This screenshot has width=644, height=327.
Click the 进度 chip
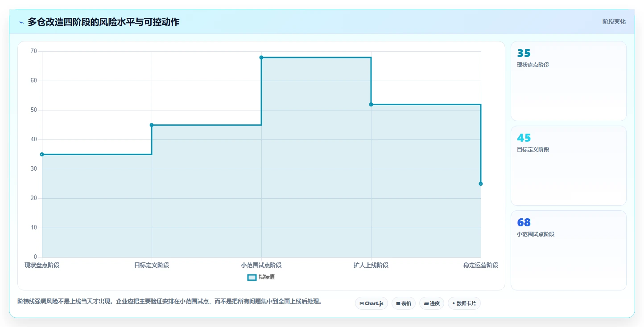432,303
